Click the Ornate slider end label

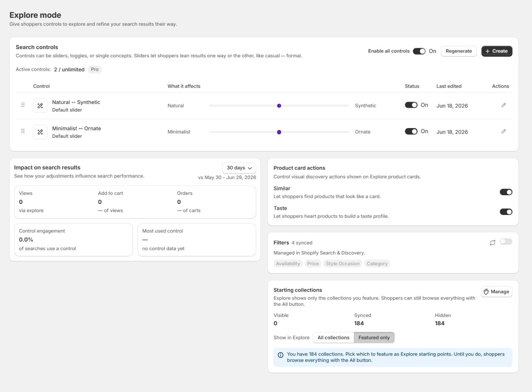[363, 132]
